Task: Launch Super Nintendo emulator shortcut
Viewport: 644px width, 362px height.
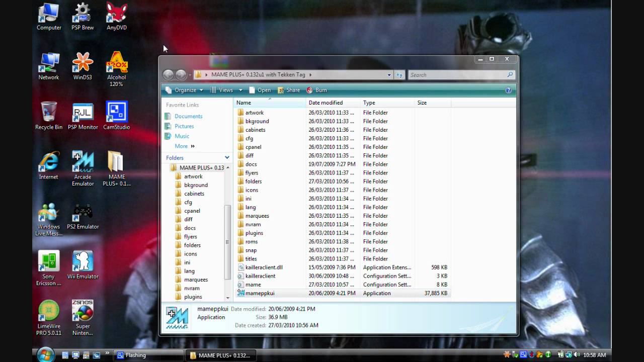Action: 83,318
